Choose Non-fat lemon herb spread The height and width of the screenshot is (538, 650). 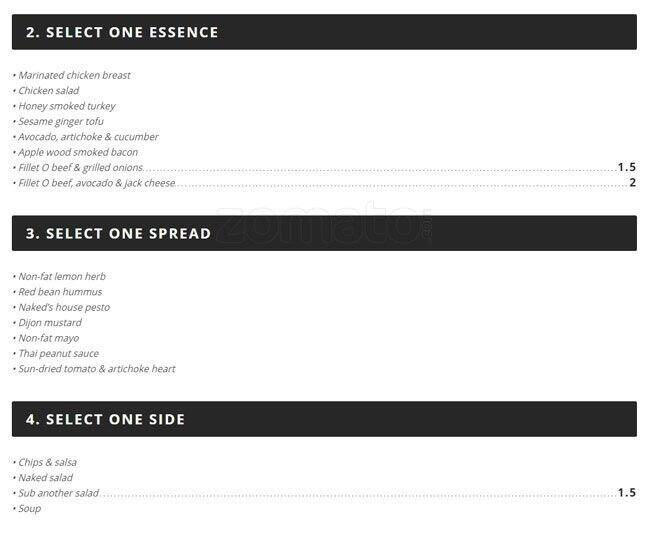coord(62,277)
